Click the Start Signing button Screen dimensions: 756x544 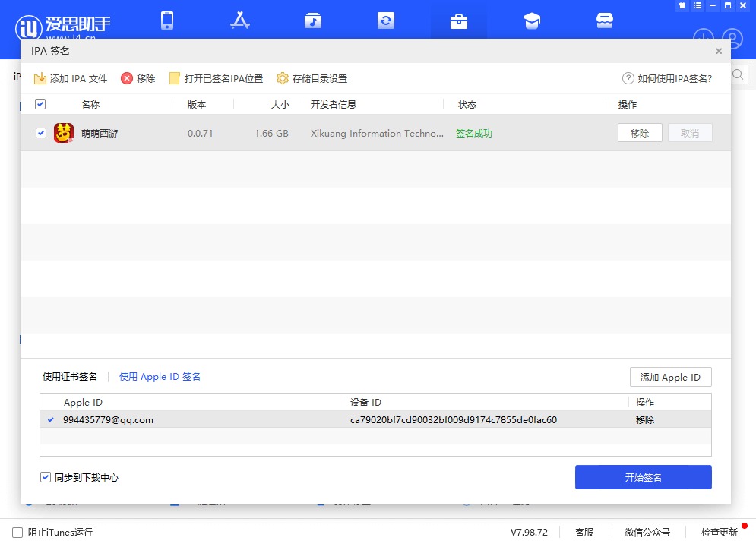[x=644, y=477]
